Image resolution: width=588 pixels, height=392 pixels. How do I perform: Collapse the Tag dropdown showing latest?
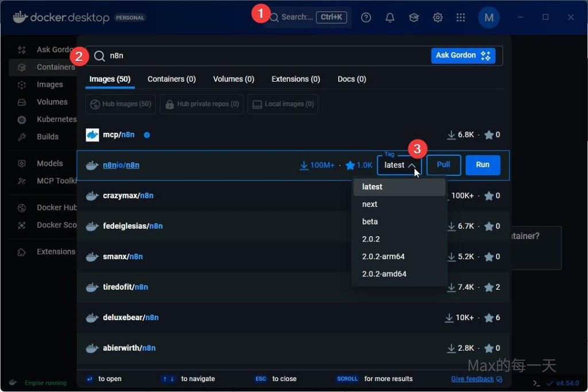click(x=399, y=165)
